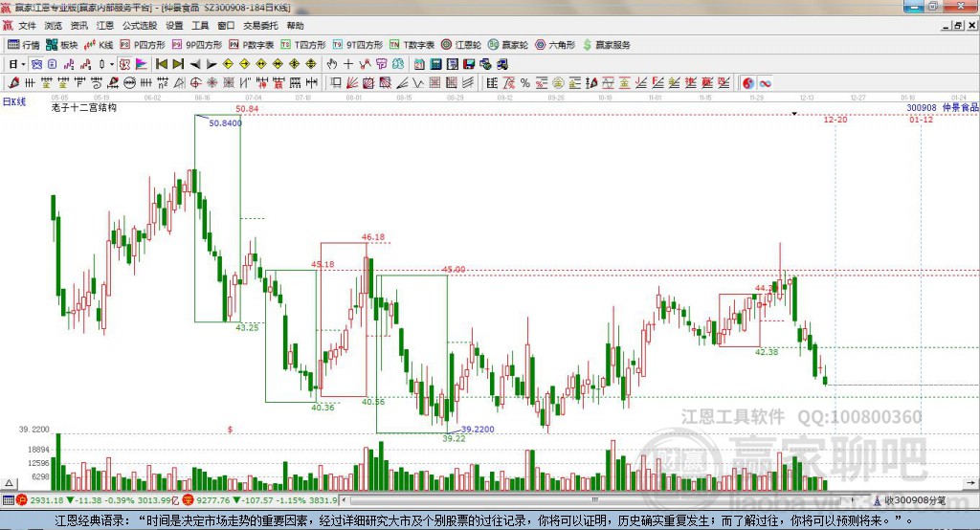Open the 江恩 menu
The height and width of the screenshot is (530, 980).
click(x=105, y=26)
